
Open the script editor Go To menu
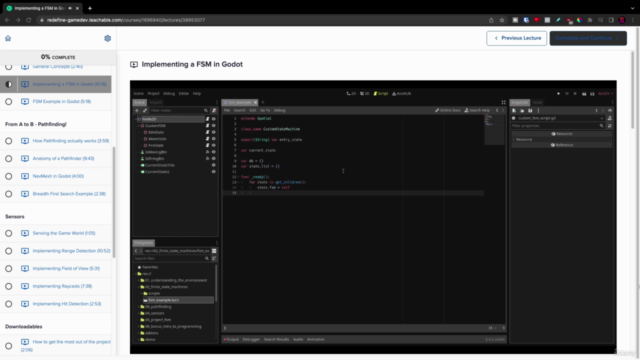click(x=265, y=110)
